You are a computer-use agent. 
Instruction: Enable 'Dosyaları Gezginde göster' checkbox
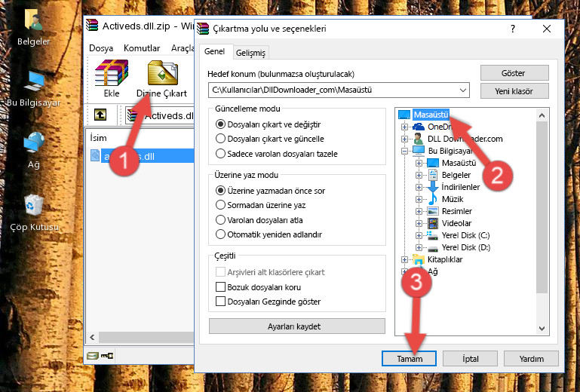click(220, 302)
